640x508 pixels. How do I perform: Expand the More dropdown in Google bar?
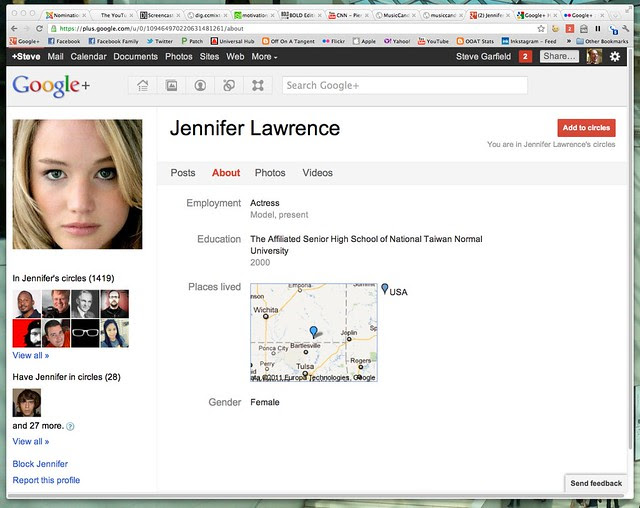[264, 57]
